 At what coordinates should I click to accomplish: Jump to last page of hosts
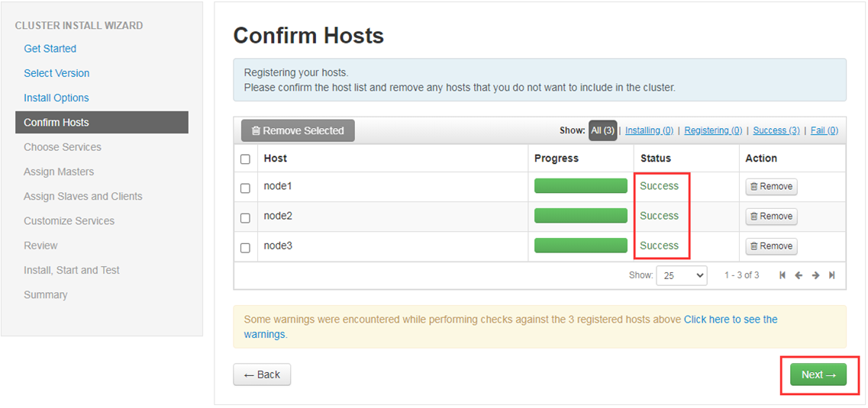coord(831,275)
